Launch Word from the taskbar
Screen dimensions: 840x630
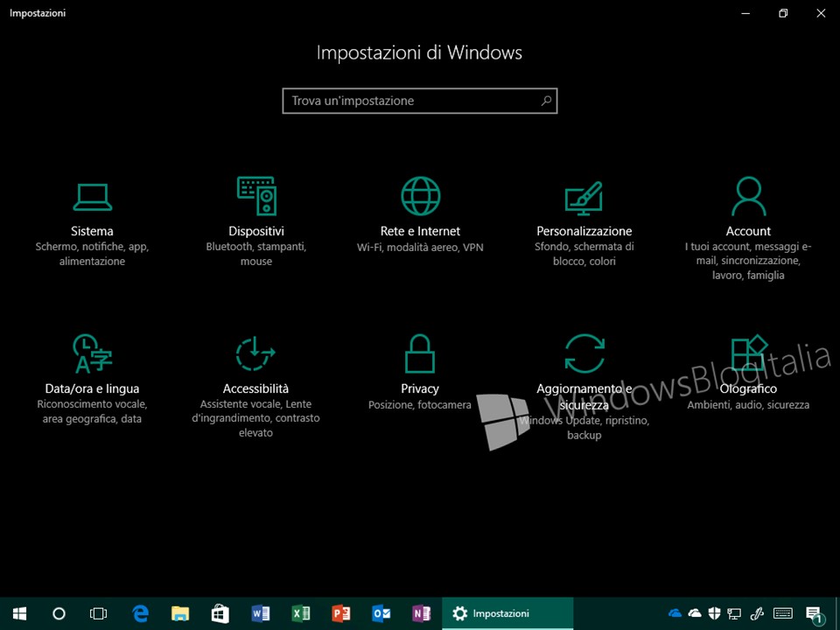pos(261,613)
